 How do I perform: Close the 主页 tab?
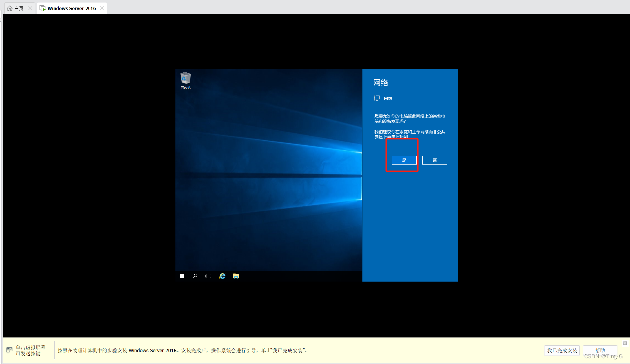pyautogui.click(x=30, y=8)
